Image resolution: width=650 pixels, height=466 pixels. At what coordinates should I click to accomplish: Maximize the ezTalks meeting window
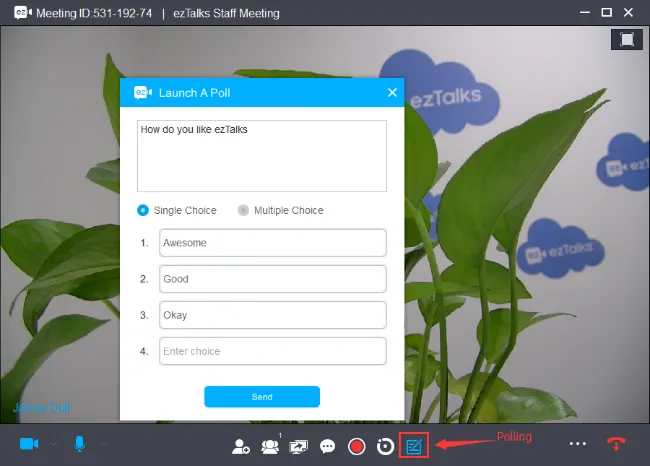pyautogui.click(x=606, y=12)
